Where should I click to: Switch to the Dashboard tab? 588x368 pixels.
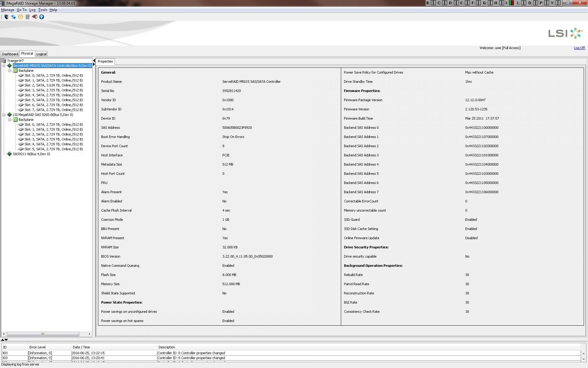[10, 54]
